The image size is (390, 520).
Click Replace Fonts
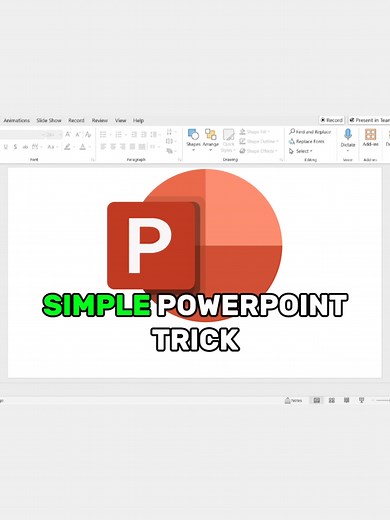coord(307,141)
